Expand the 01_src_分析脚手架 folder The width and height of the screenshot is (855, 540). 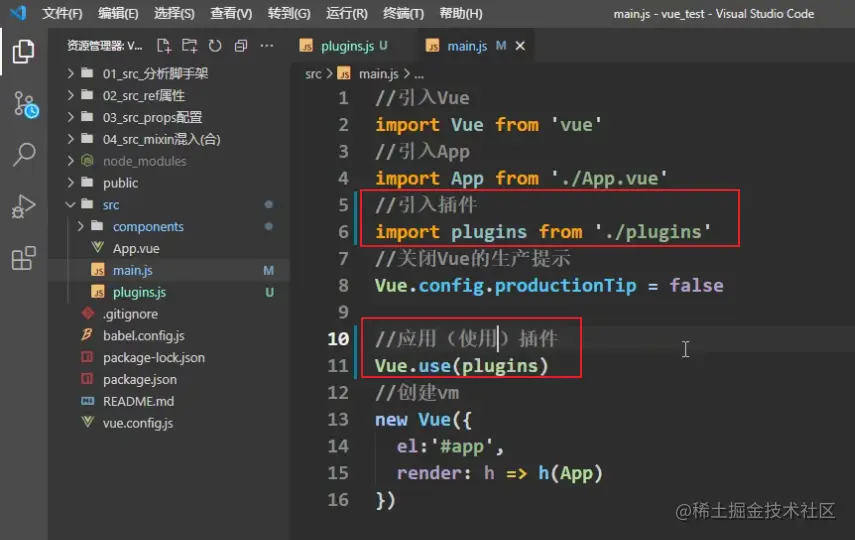[168, 73]
